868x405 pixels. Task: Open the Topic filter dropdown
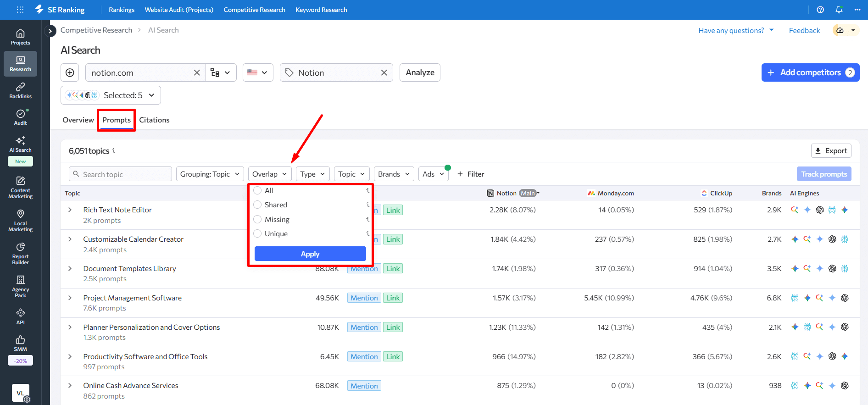351,174
